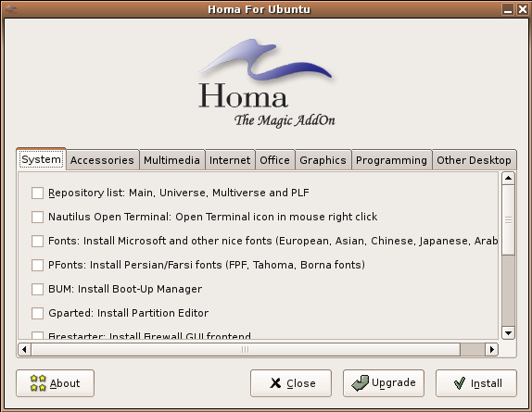The height and width of the screenshot is (412, 532).
Task: Click 'BUM: Install Boot-Up Manager' text
Action: (x=125, y=289)
